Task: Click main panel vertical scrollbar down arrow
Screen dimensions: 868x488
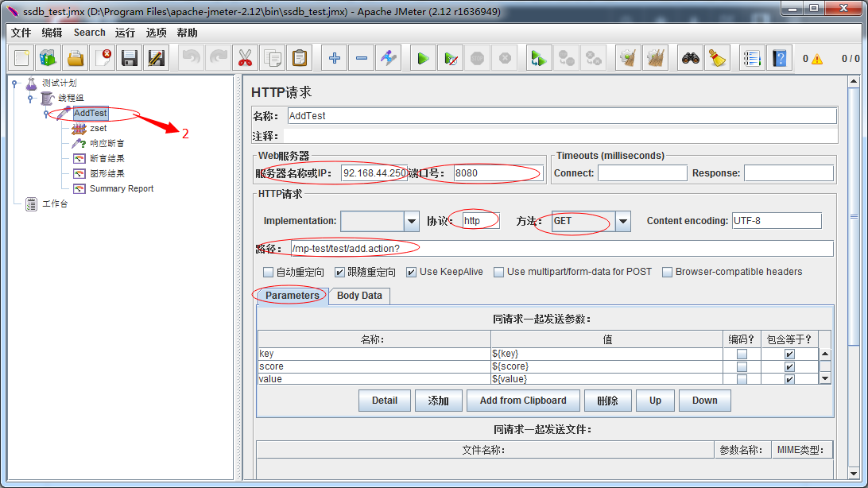Action: tap(853, 474)
